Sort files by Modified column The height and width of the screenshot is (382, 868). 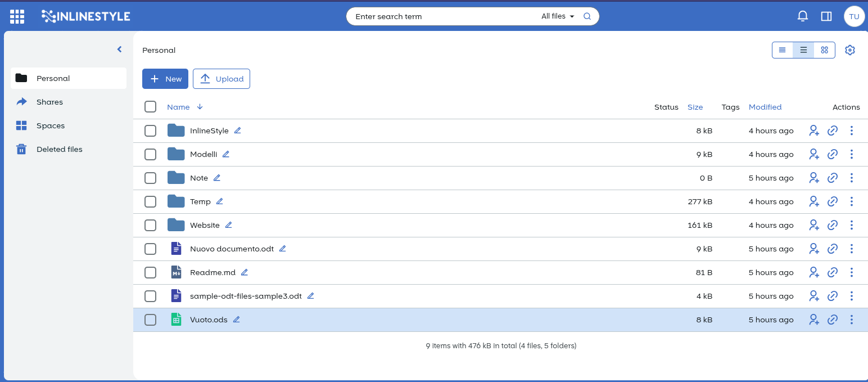click(x=765, y=107)
